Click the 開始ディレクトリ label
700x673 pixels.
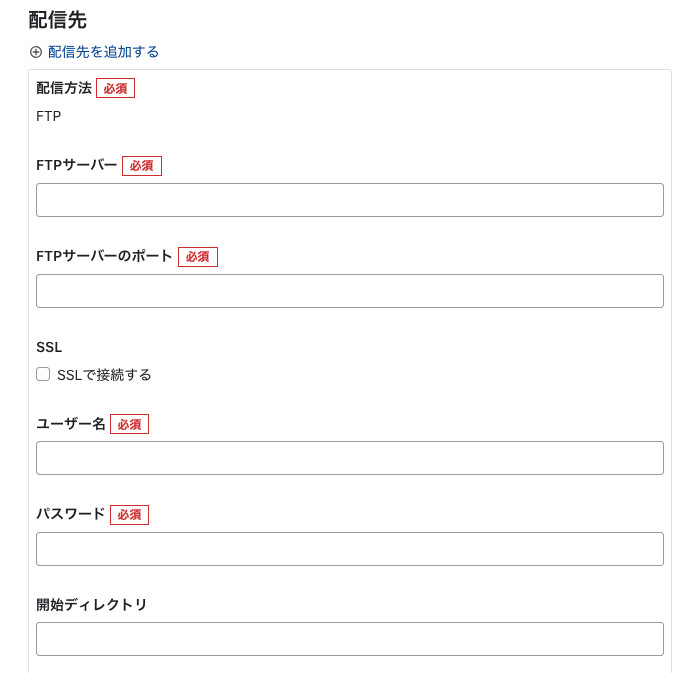pyautogui.click(x=92, y=605)
